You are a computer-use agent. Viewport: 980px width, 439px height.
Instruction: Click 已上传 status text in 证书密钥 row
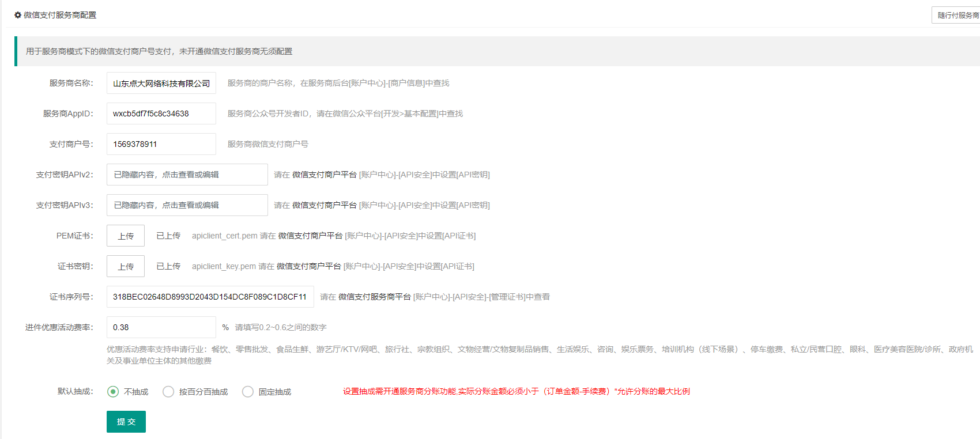coord(168,266)
